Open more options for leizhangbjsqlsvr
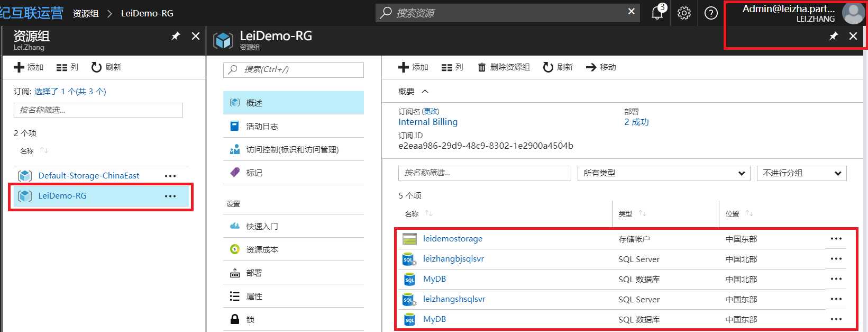This screenshot has width=868, height=332. click(x=836, y=259)
